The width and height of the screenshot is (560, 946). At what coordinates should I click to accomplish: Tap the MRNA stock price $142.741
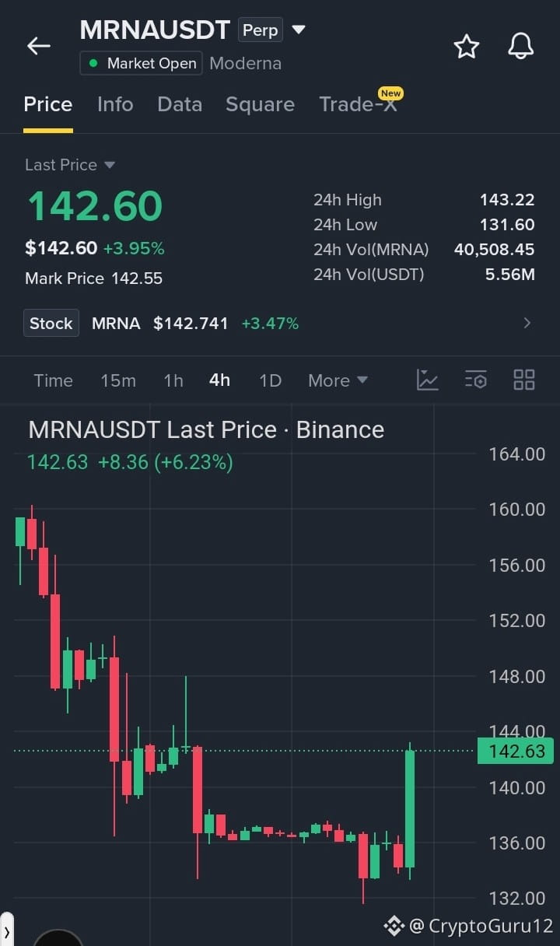tap(191, 324)
